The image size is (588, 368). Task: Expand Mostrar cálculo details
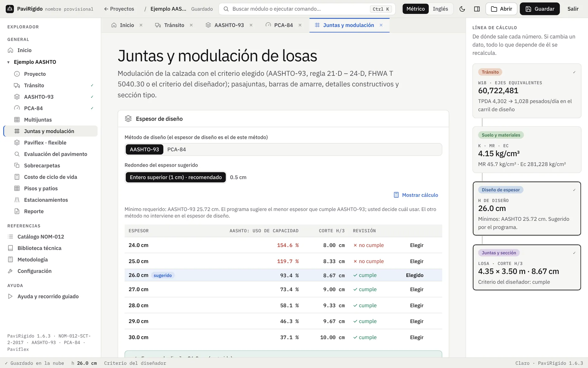(x=416, y=195)
